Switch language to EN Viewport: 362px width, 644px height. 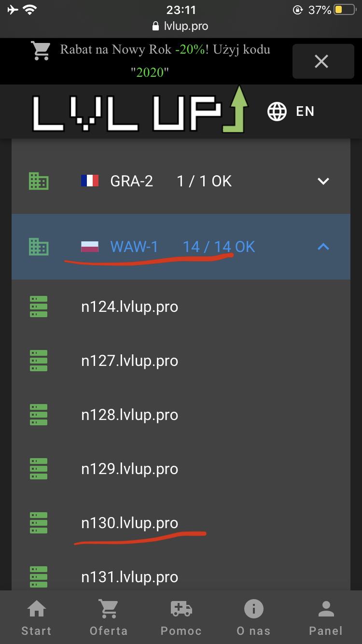pyautogui.click(x=305, y=112)
